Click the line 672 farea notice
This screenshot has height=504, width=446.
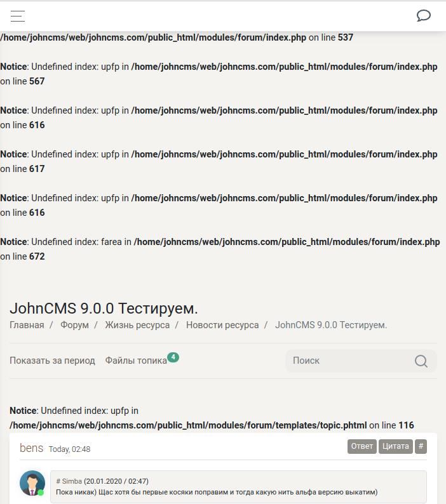[220, 249]
